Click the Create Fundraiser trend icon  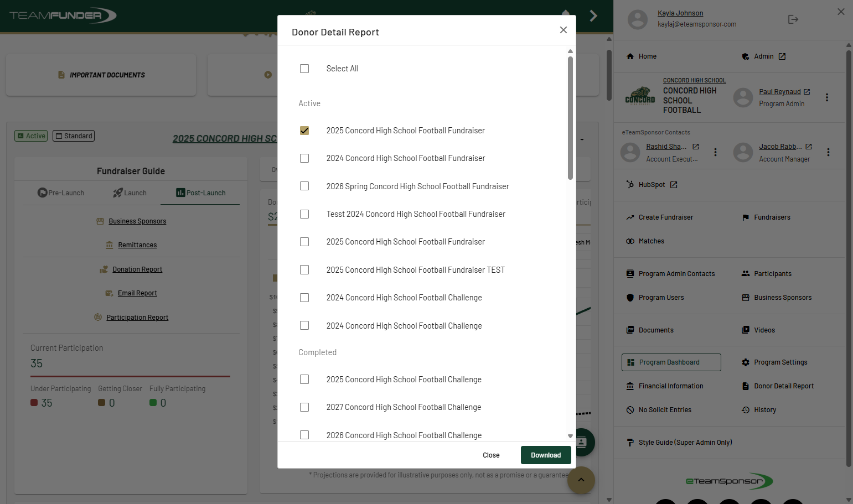pyautogui.click(x=630, y=217)
